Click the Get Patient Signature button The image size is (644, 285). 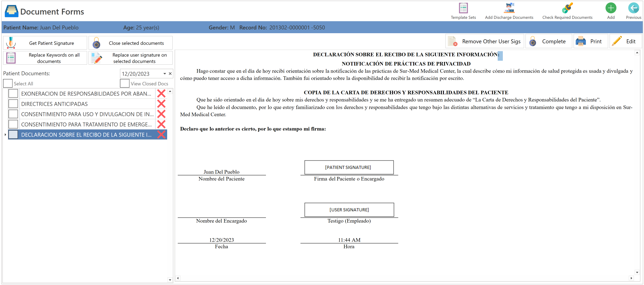(45, 43)
